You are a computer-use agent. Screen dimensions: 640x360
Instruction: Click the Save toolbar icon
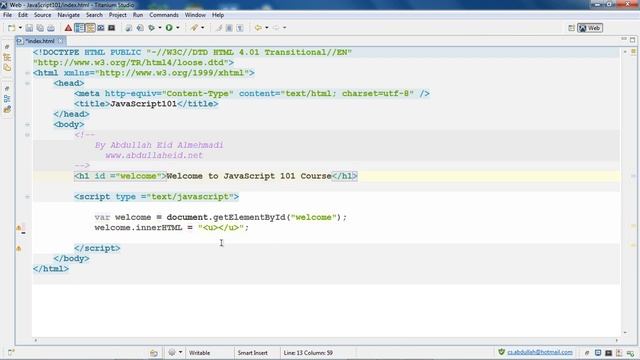pos(29,28)
